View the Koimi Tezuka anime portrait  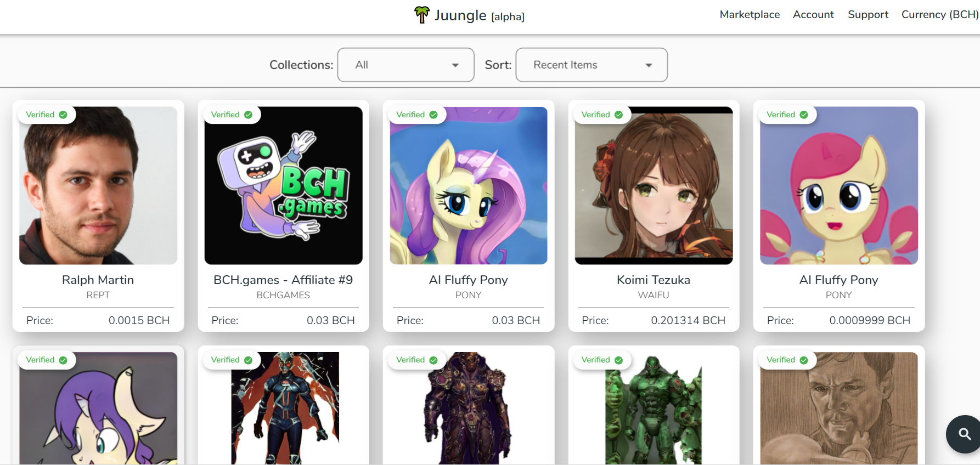pyautogui.click(x=654, y=185)
